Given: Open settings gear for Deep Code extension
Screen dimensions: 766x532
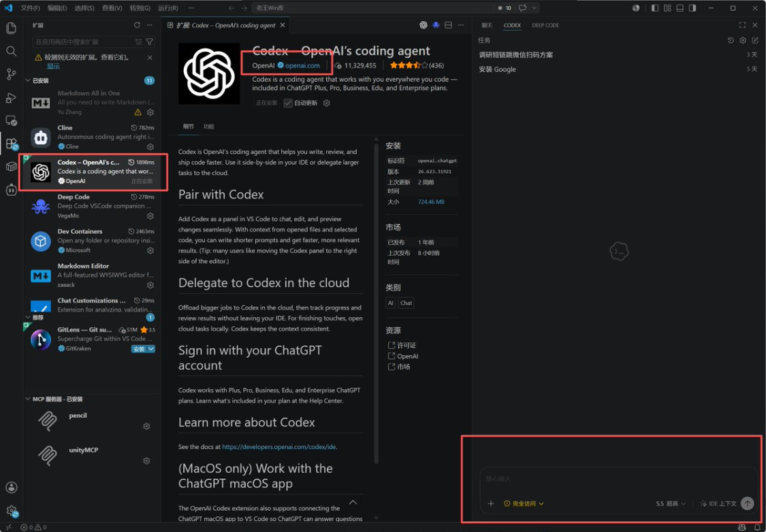Looking at the screenshot, I should pos(150,216).
